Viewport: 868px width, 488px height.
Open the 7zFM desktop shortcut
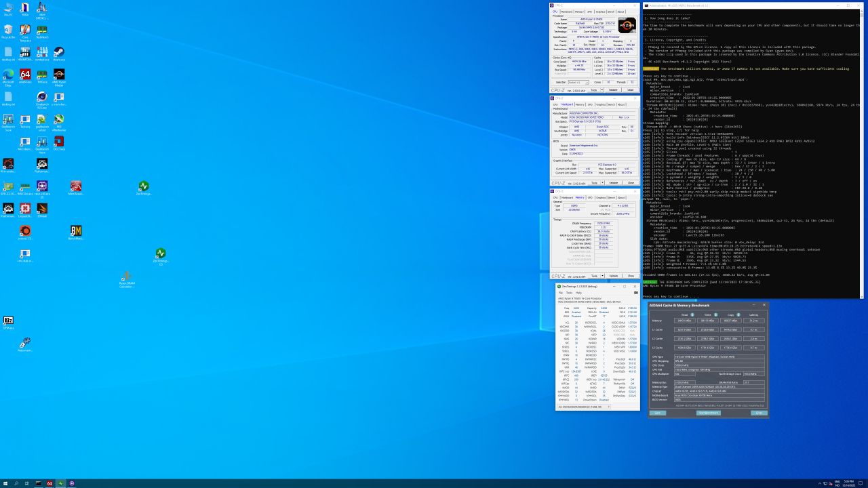[x=8, y=321]
